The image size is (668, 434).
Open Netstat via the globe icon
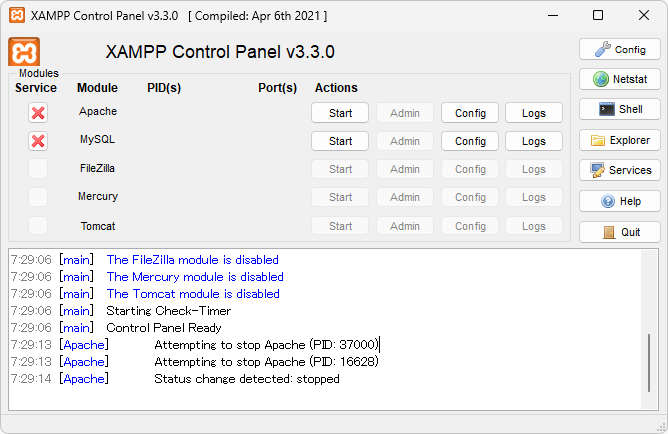click(x=601, y=79)
